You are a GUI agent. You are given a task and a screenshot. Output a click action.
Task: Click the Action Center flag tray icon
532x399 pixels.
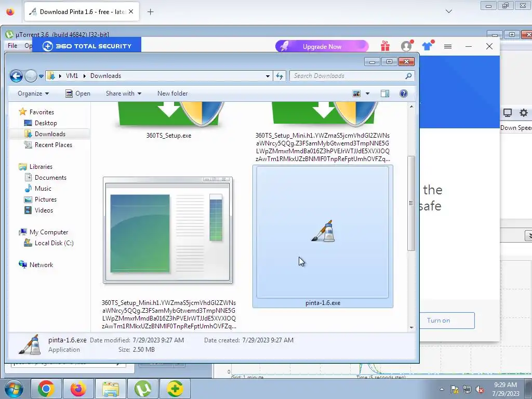pos(454,390)
